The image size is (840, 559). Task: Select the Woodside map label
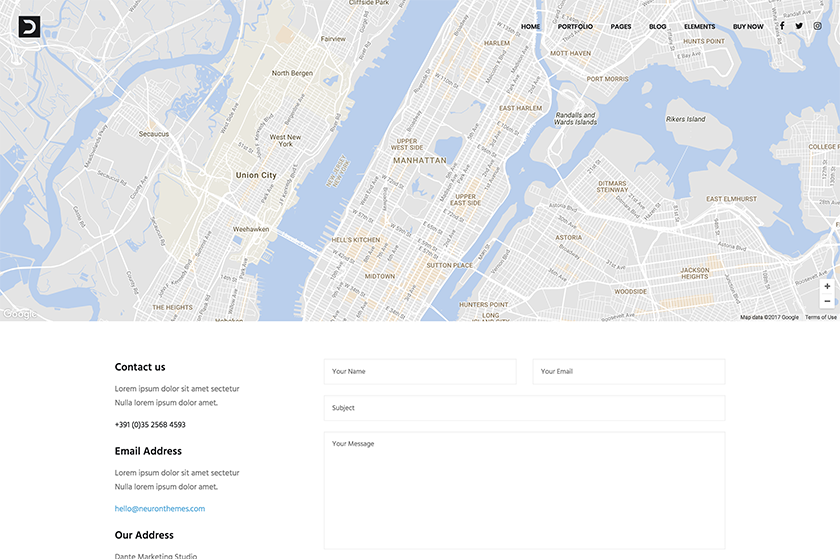[x=631, y=292]
